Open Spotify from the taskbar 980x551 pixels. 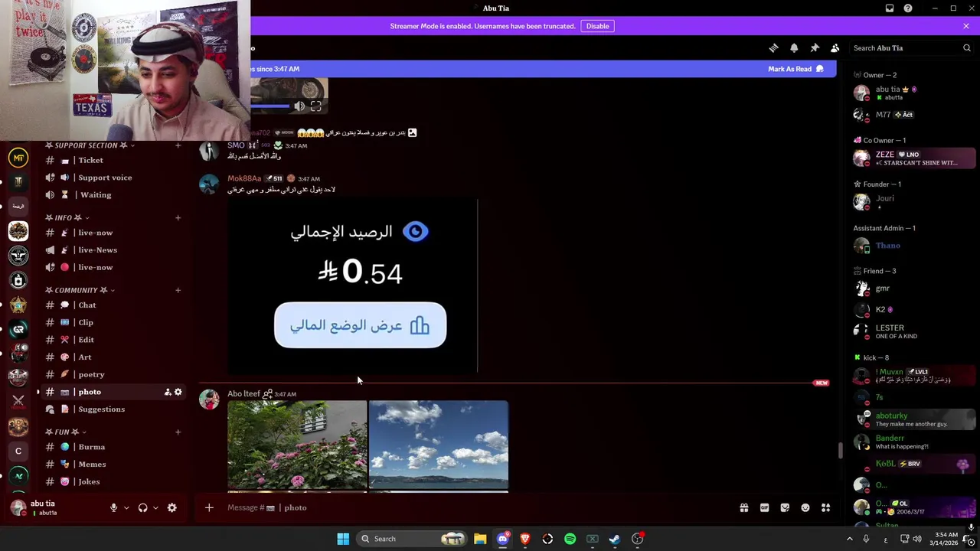tap(570, 539)
